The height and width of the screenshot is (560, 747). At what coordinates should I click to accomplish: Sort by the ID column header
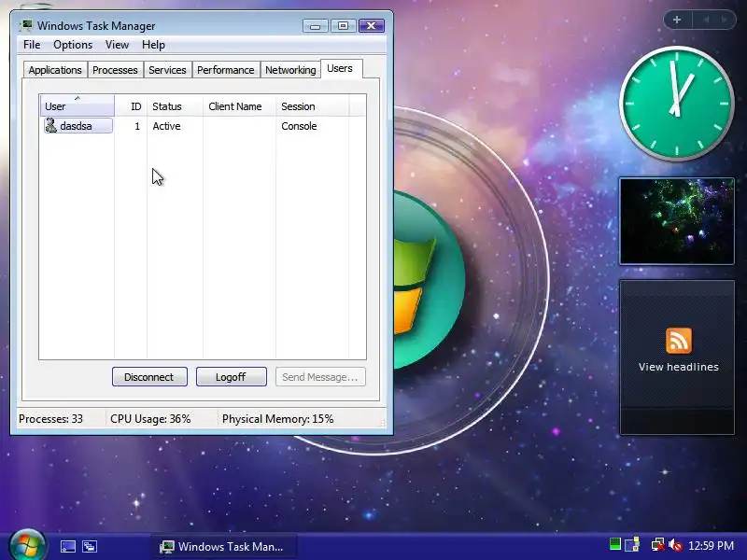point(131,105)
